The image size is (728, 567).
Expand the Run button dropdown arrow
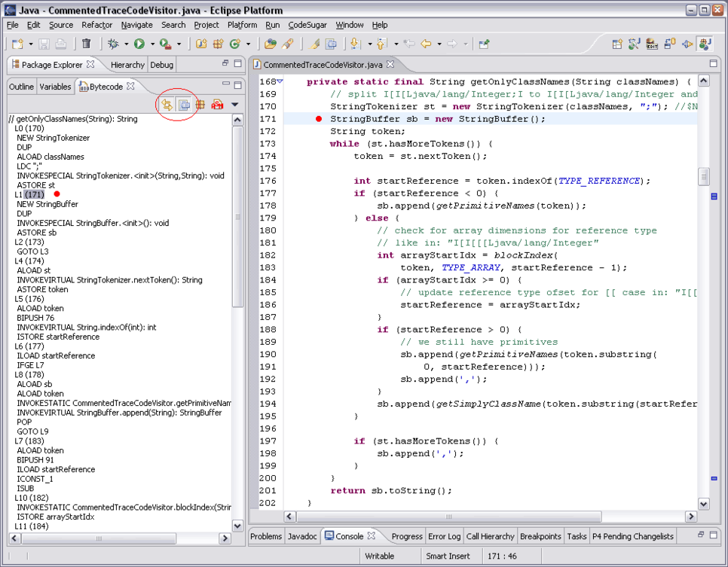tap(151, 45)
